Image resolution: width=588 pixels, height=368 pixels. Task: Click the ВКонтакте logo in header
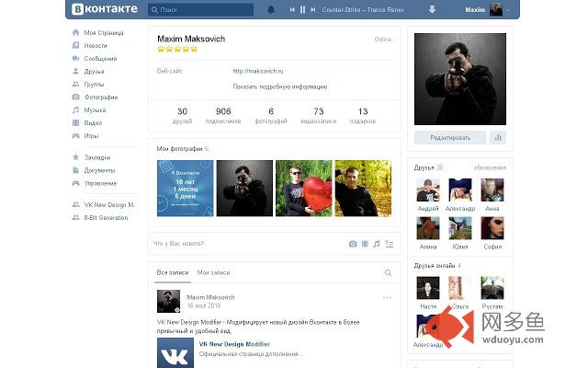(x=105, y=9)
